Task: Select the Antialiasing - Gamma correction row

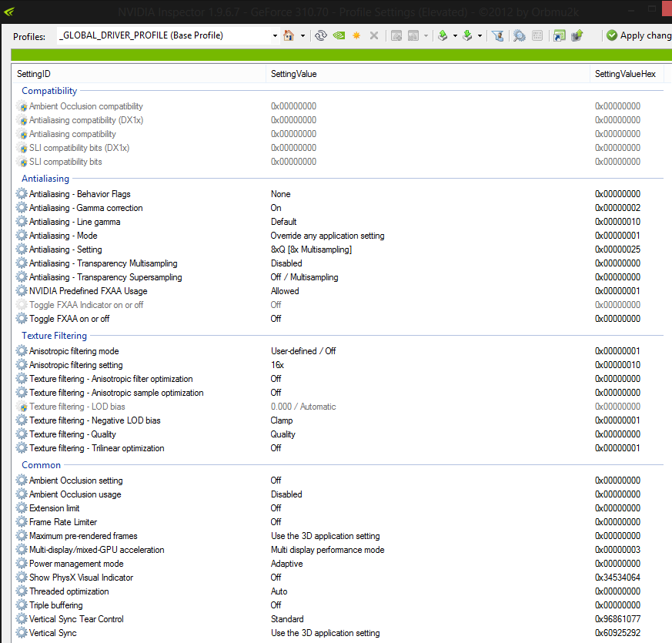Action: (339, 208)
